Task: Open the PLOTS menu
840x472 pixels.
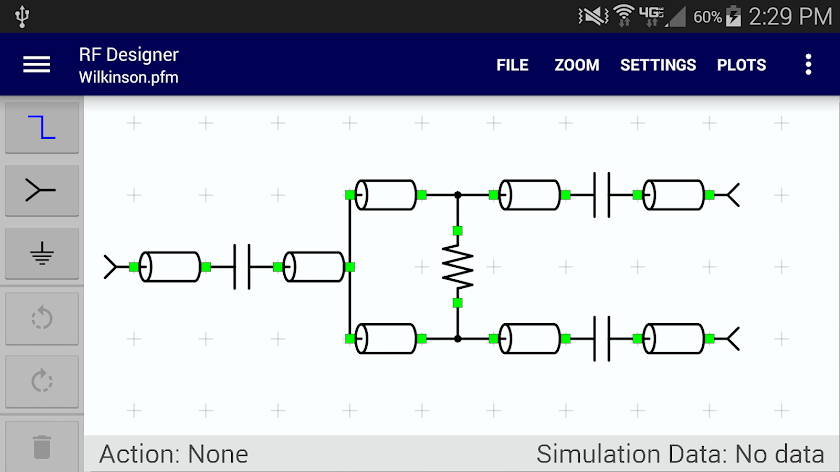Action: [741, 65]
